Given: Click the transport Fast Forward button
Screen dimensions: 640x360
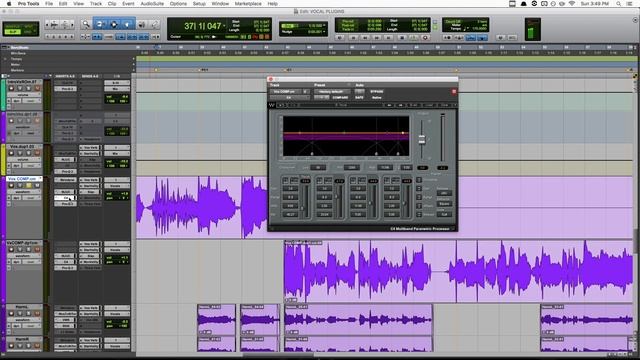Looking at the screenshot, I should pos(378,38).
